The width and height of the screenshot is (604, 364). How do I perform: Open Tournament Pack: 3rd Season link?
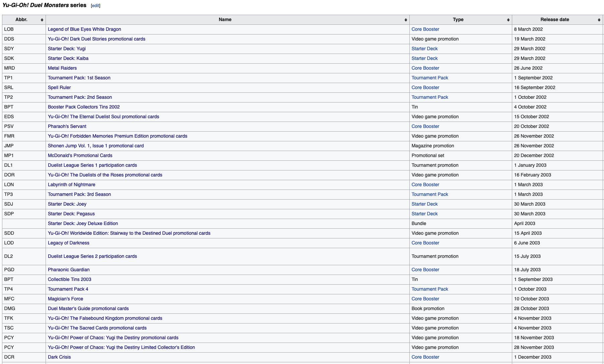tap(79, 195)
